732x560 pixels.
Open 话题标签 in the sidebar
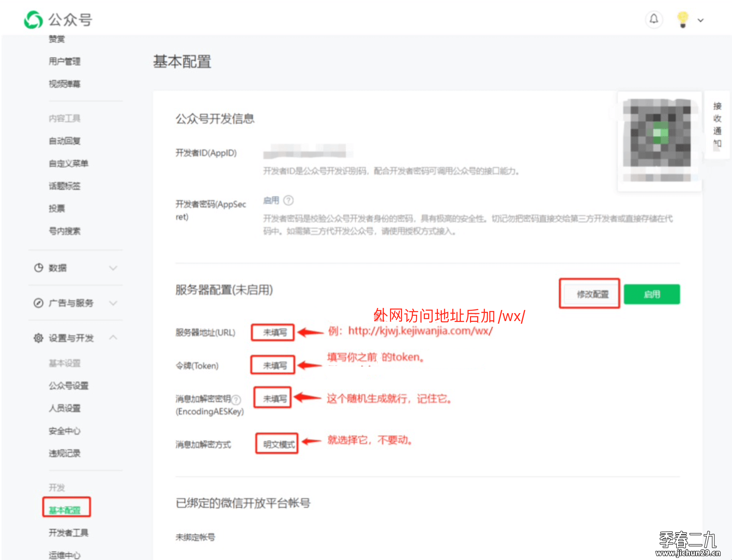(x=65, y=186)
